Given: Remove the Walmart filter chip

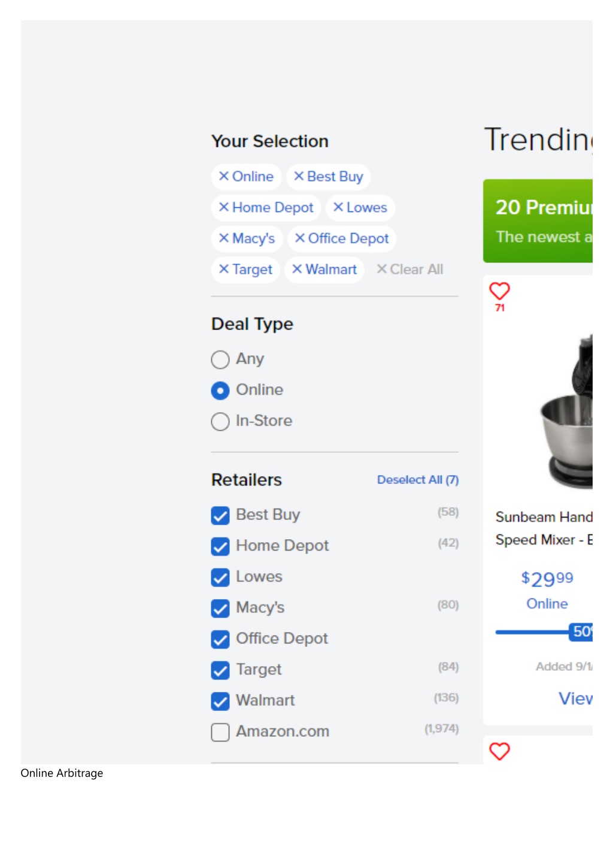Looking at the screenshot, I should click(324, 270).
